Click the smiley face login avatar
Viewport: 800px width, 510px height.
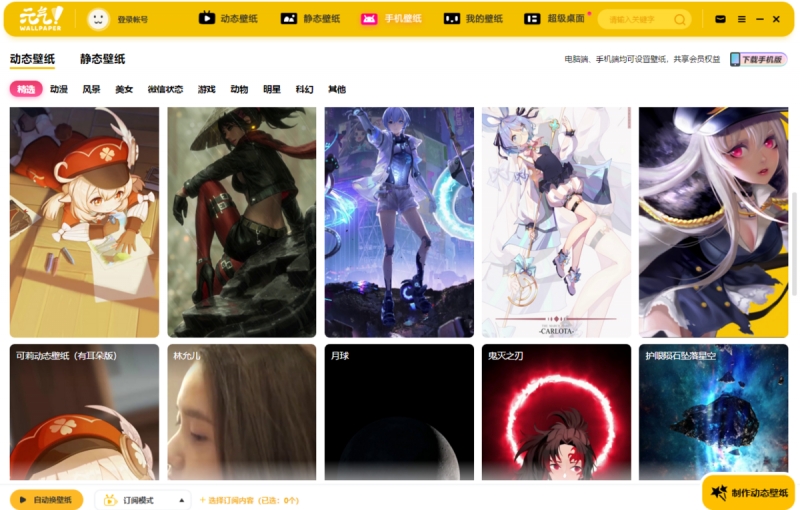98,19
